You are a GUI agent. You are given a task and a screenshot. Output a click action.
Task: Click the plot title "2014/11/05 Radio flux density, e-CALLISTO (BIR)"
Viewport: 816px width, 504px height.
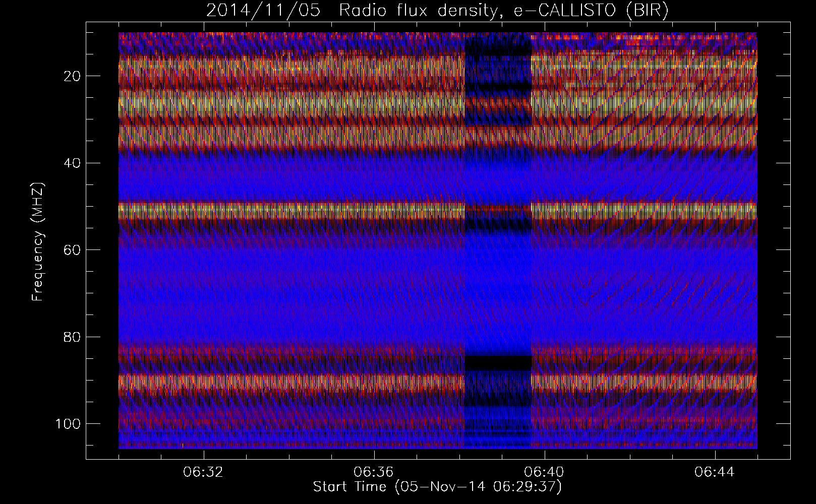pyautogui.click(x=437, y=11)
